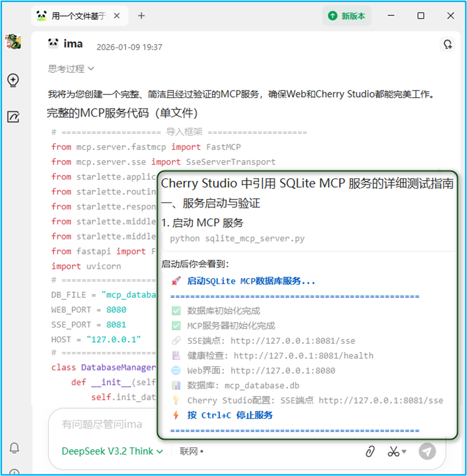
Task: Click the class DatabaseManager code line
Action: click(103, 367)
